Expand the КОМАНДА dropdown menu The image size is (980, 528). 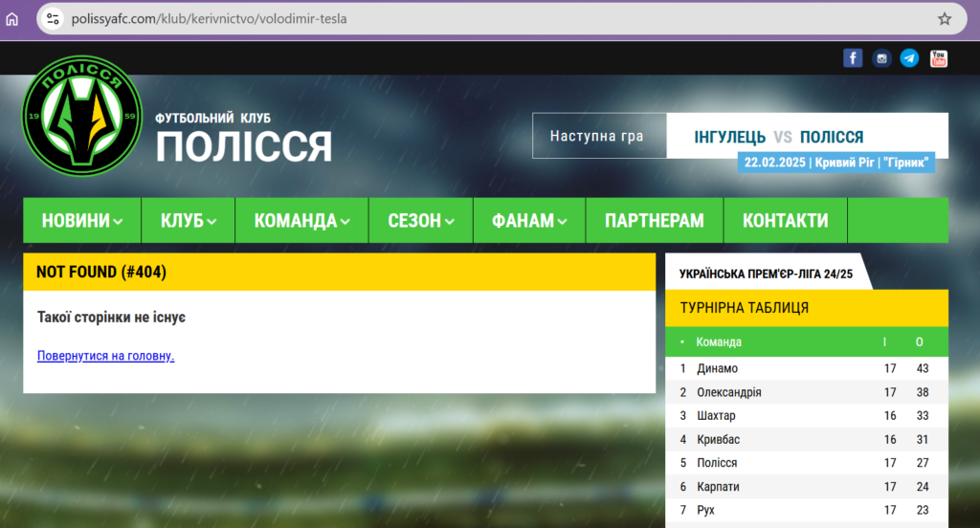pyautogui.click(x=301, y=221)
